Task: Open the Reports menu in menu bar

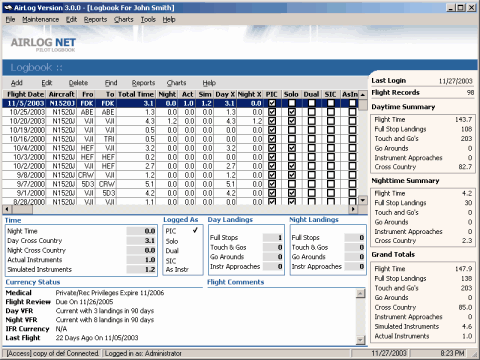Action: 95,20
